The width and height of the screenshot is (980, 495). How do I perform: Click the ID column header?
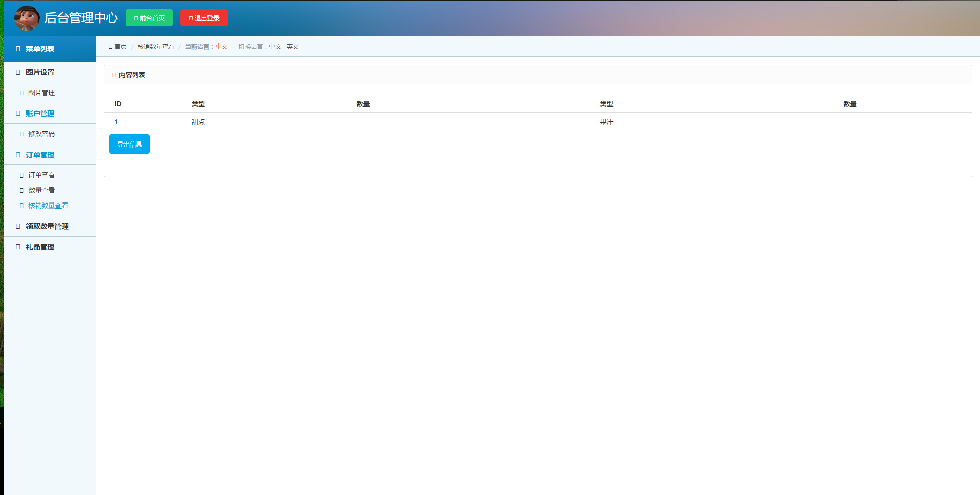[118, 104]
